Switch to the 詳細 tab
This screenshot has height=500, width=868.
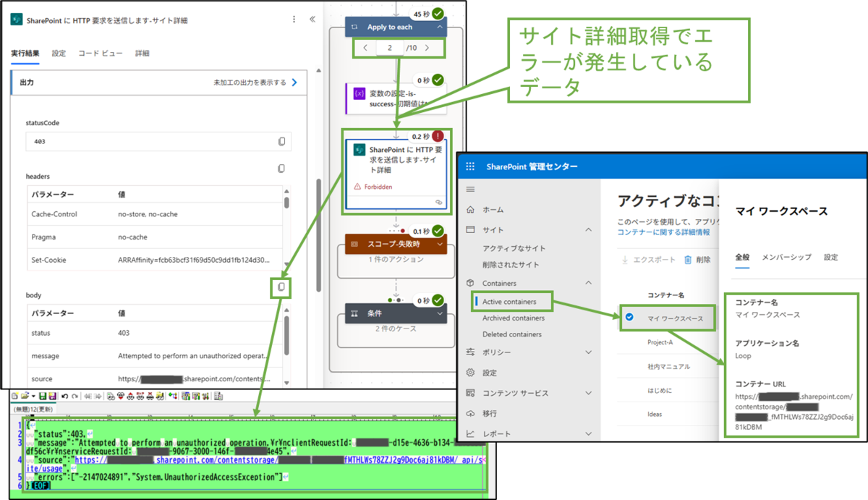[x=142, y=54]
